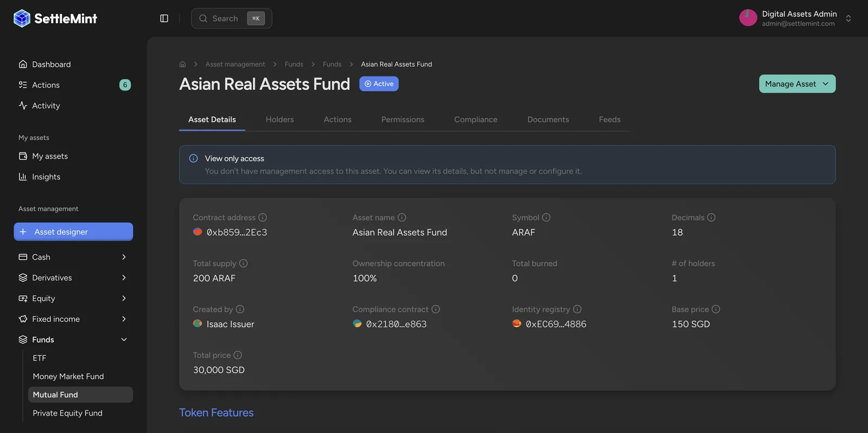
Task: Switch to the Asset Details tab
Action: [212, 120]
